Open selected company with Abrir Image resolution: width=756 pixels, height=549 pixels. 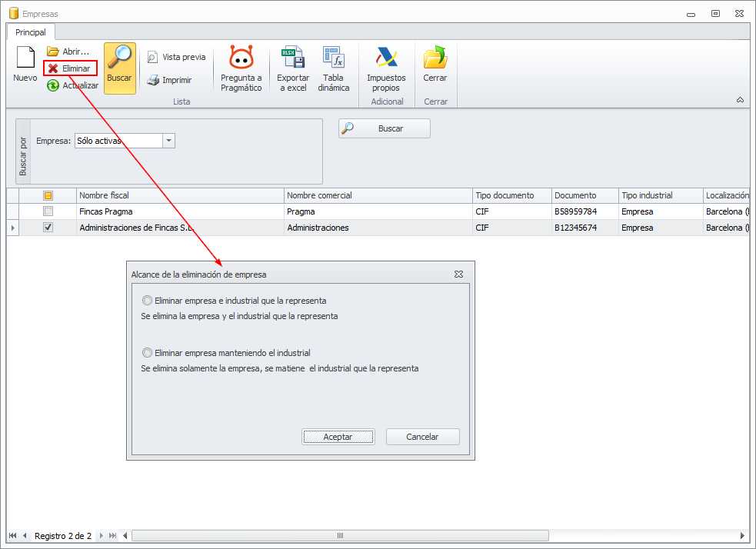coord(68,51)
